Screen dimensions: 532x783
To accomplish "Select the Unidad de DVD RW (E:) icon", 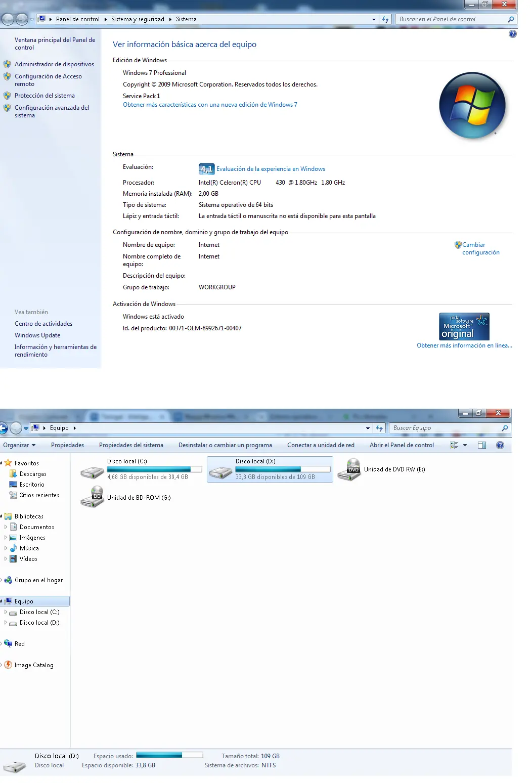I will 349,469.
